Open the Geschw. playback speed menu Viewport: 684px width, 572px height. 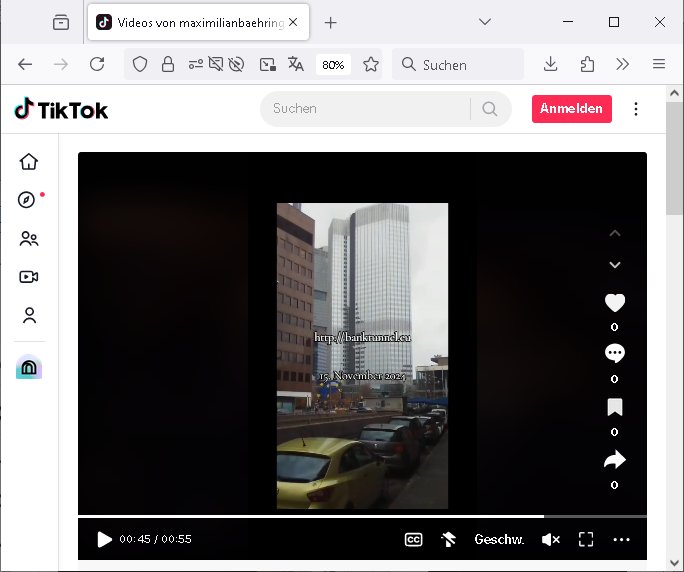click(499, 539)
